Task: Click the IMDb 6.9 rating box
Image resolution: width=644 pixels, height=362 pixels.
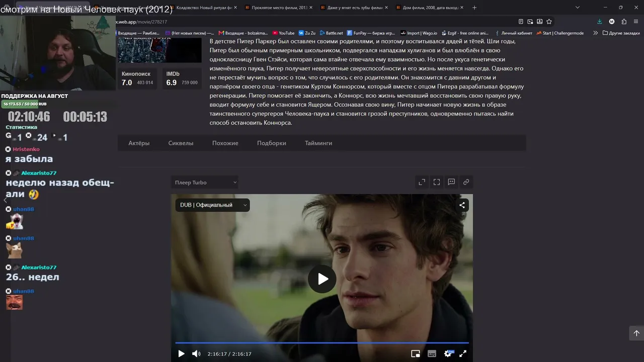Action: coord(182,78)
